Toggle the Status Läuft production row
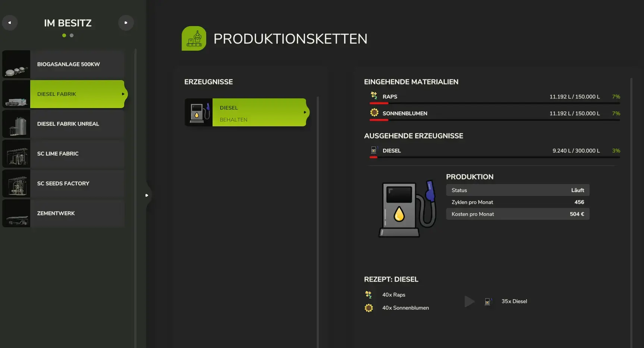Screen dimensions: 644x348 [x=517, y=190]
